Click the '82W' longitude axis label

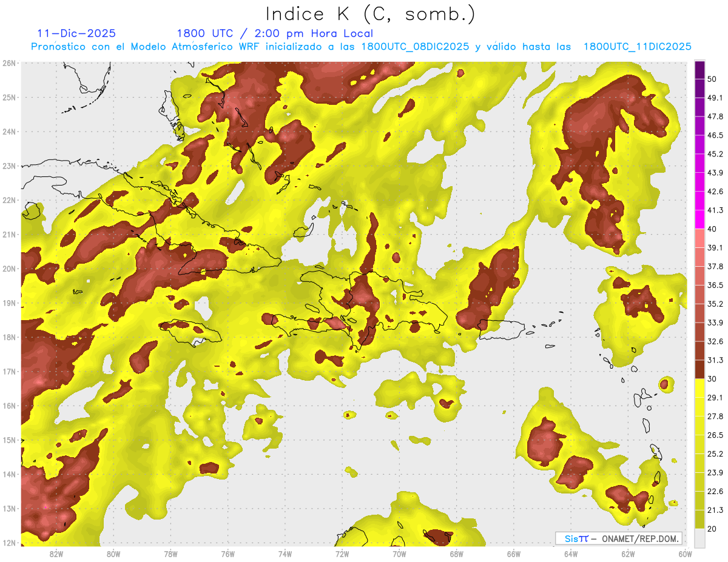point(56,554)
